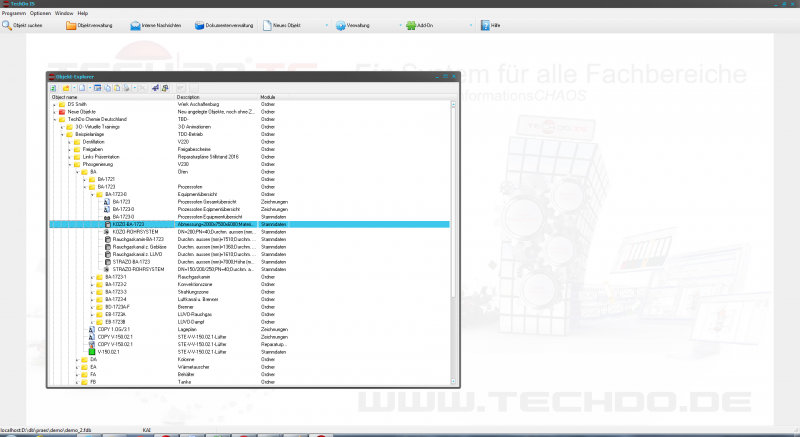Click the green V-150.02.1 item icon
The width and height of the screenshot is (800, 437).
click(92, 352)
